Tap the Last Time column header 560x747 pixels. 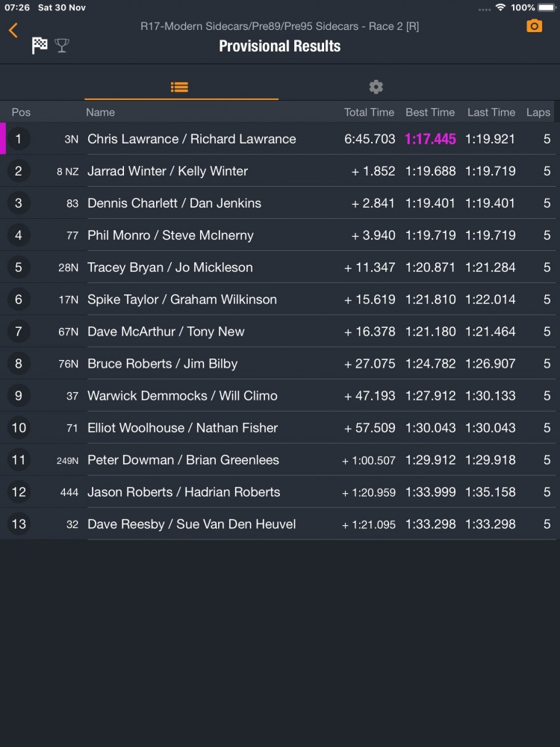pos(491,112)
